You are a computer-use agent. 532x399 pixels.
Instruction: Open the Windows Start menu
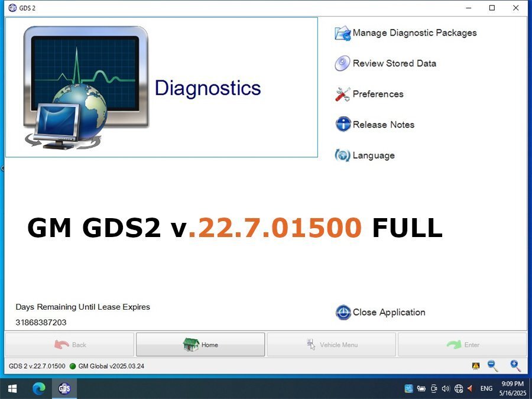point(12,388)
